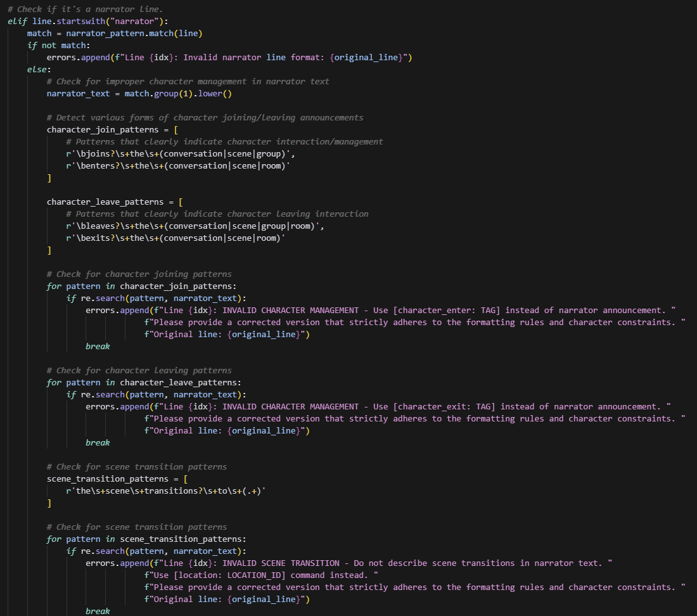
Task: Click the "character_leave_patterns = [" declaration
Action: pos(115,202)
